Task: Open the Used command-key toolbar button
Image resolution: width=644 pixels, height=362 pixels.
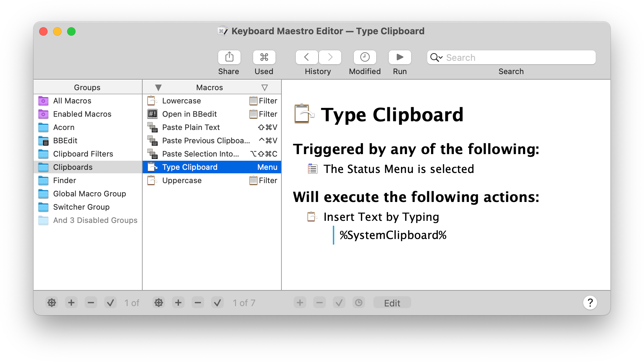Action: pos(264,57)
